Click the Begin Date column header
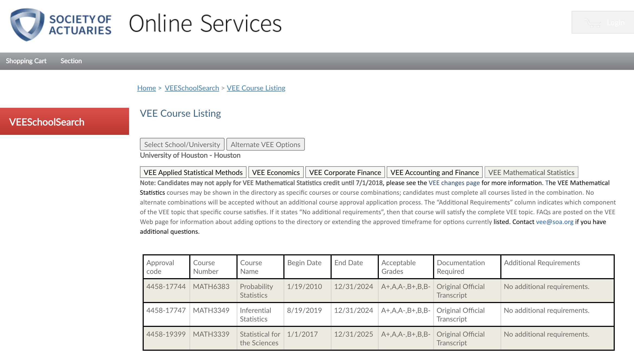The height and width of the screenshot is (364, 634). (x=307, y=267)
